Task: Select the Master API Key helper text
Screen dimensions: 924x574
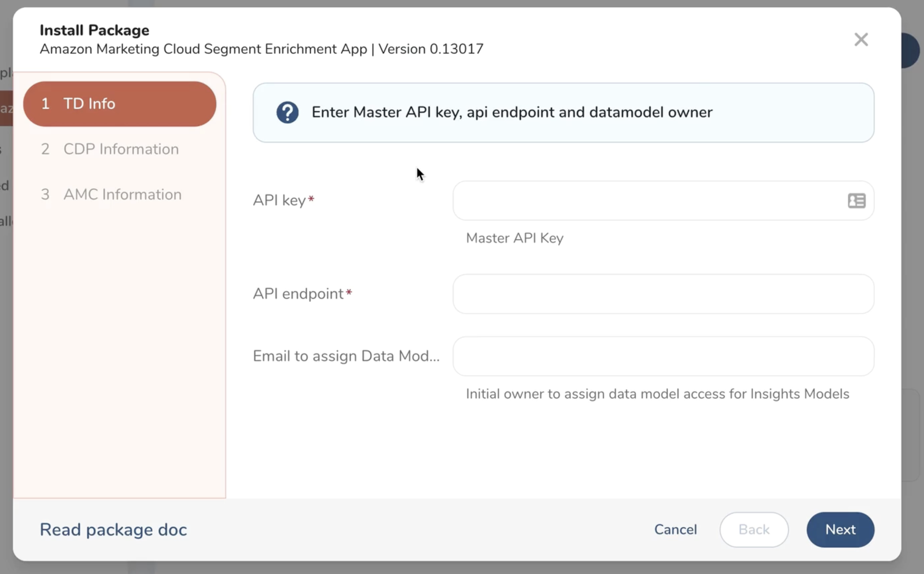Action: point(514,238)
